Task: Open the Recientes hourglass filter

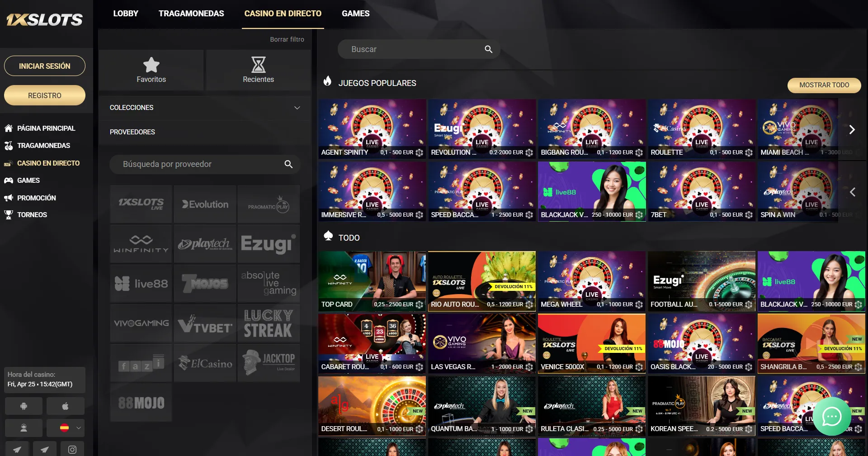Action: (x=258, y=70)
